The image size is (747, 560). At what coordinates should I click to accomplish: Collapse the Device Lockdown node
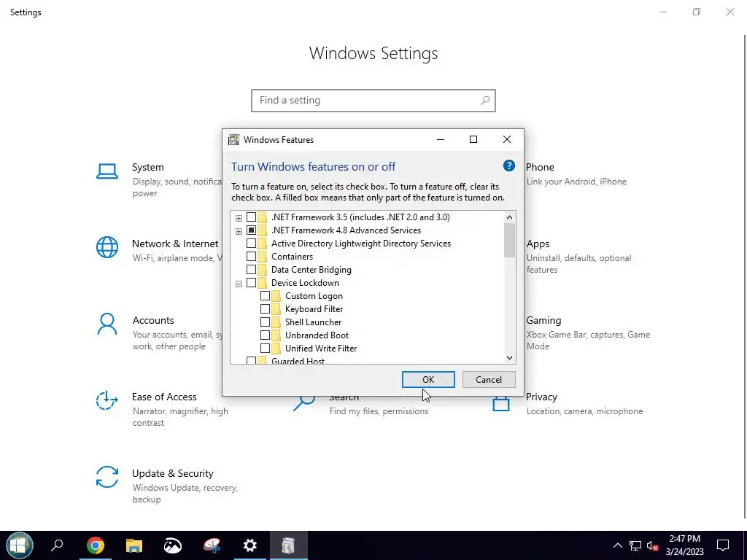click(239, 284)
